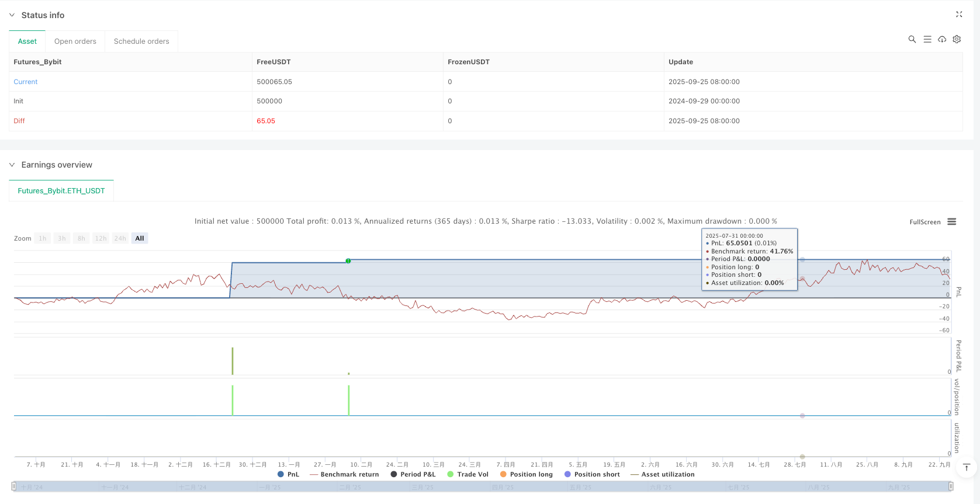Collapse the Status info section
980x504 pixels.
(12, 15)
